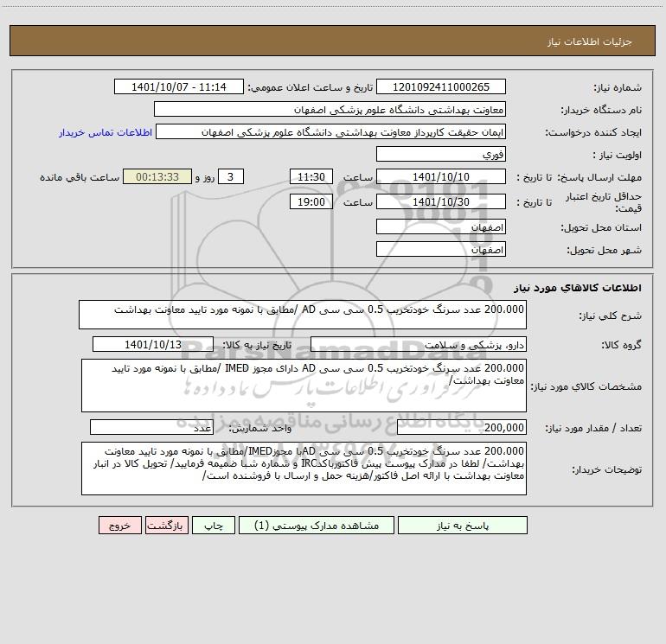The height and width of the screenshot is (644, 666).
Task: Click the واحد شمارش field showing عدد
Action: [x=151, y=428]
